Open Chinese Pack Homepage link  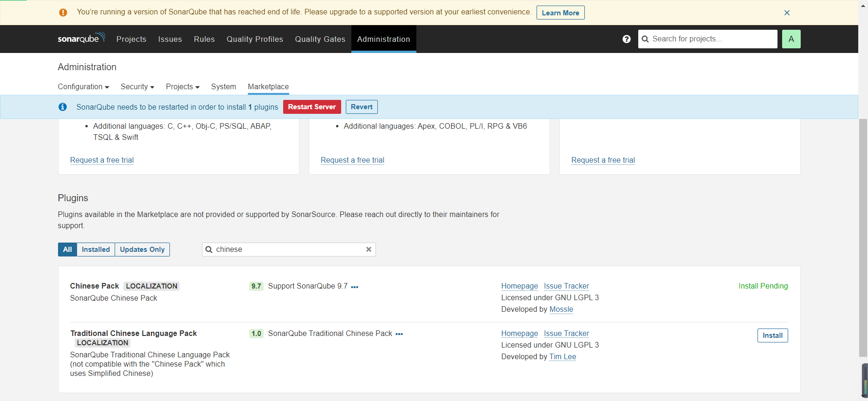click(x=519, y=286)
